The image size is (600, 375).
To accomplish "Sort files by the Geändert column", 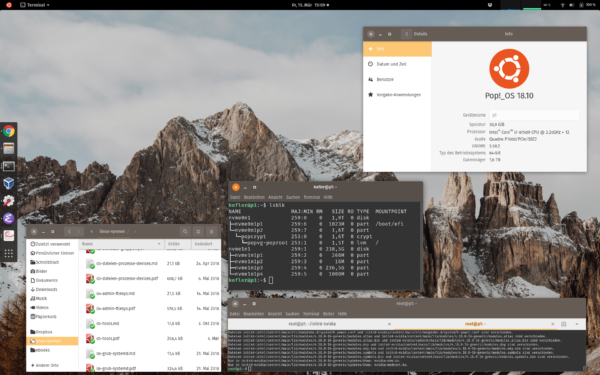I will (206, 244).
